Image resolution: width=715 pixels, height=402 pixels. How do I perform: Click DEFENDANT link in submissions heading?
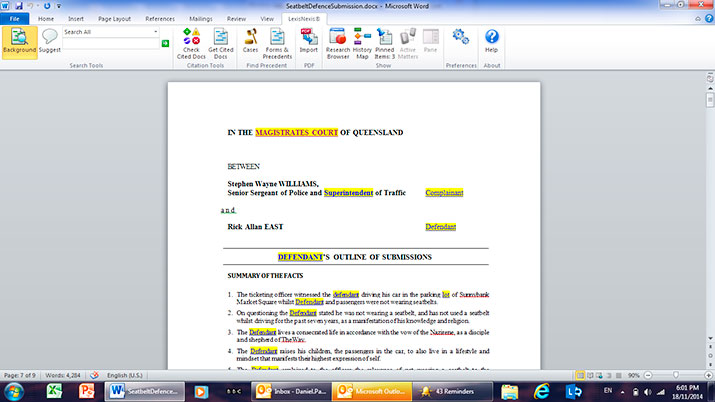pos(300,257)
